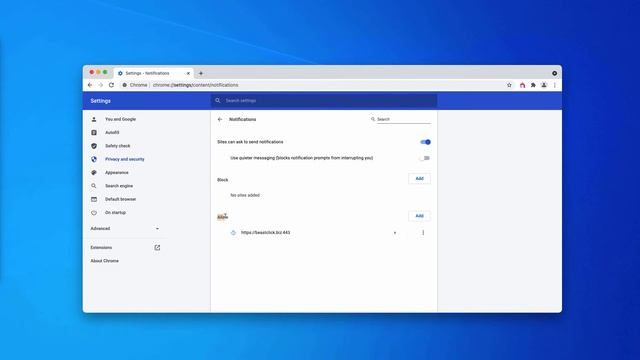Click the dark circle icon on tab strip

click(554, 73)
